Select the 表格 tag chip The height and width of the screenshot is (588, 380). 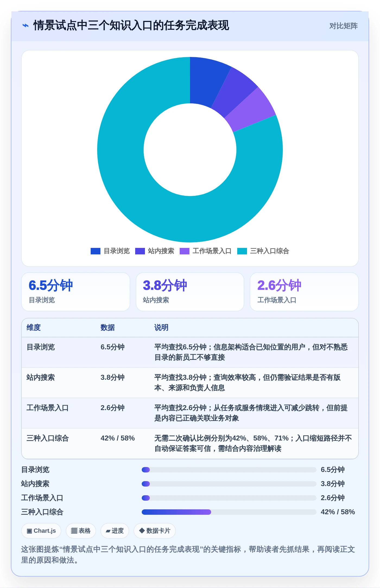tap(81, 531)
